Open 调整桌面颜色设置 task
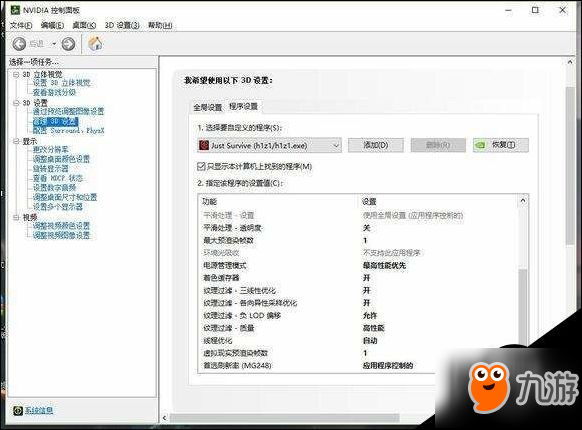582x430 pixels. pos(61,159)
